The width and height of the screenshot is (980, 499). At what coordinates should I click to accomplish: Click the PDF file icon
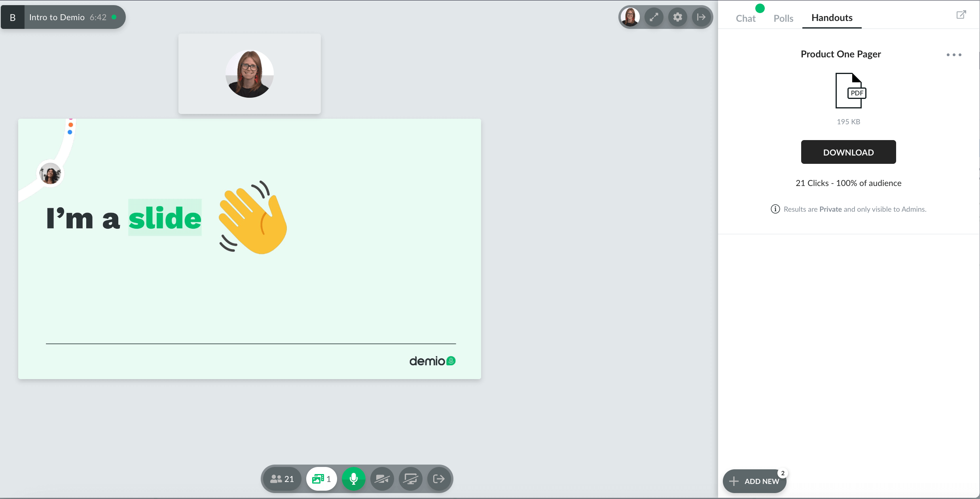coord(850,91)
